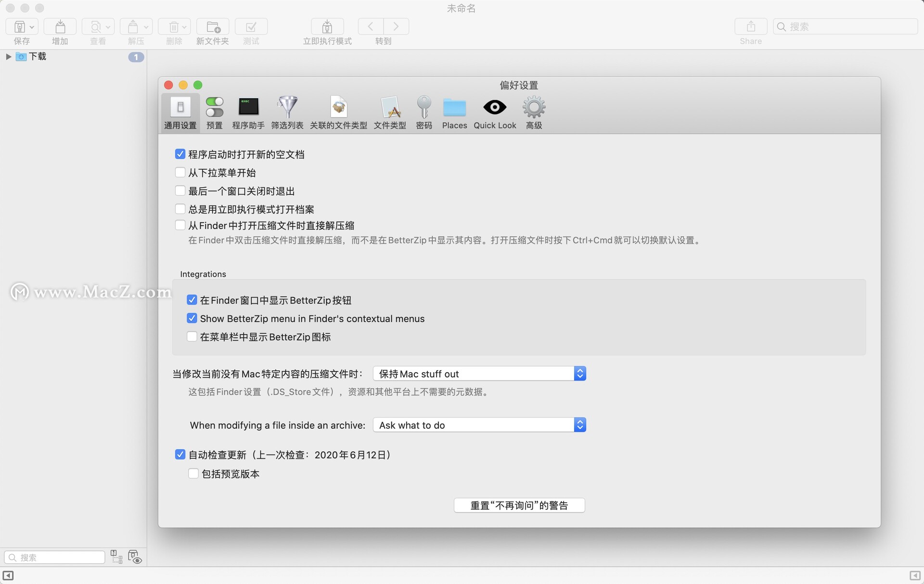Click the 解压 (Extract) toolbar icon
This screenshot has width=924, height=584.
click(x=133, y=27)
